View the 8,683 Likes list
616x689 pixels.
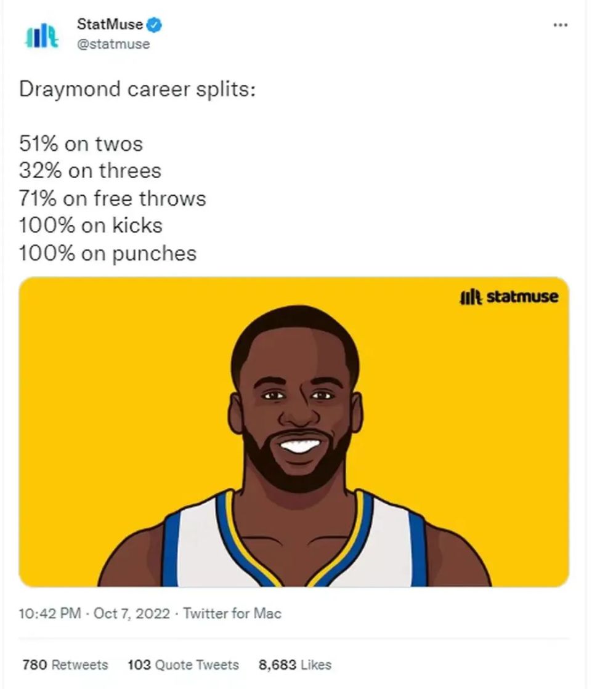pyautogui.click(x=294, y=664)
